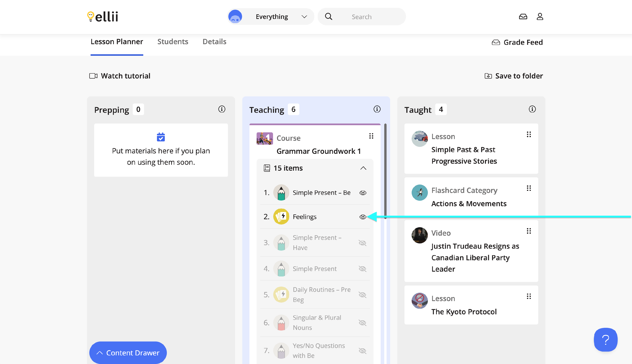Click the Taught column info icon
Viewport: 632px width, 364px height.
pos(532,109)
